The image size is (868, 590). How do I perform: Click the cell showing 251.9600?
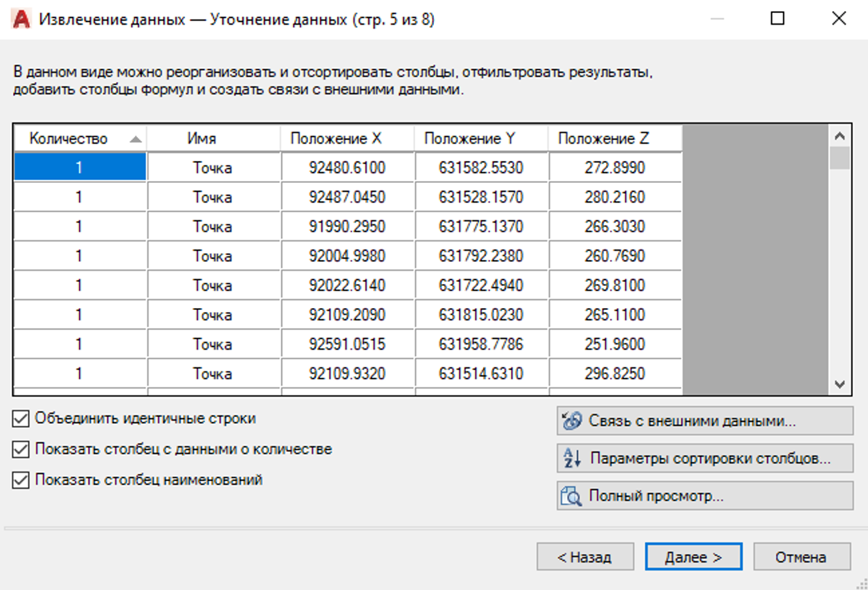click(615, 344)
